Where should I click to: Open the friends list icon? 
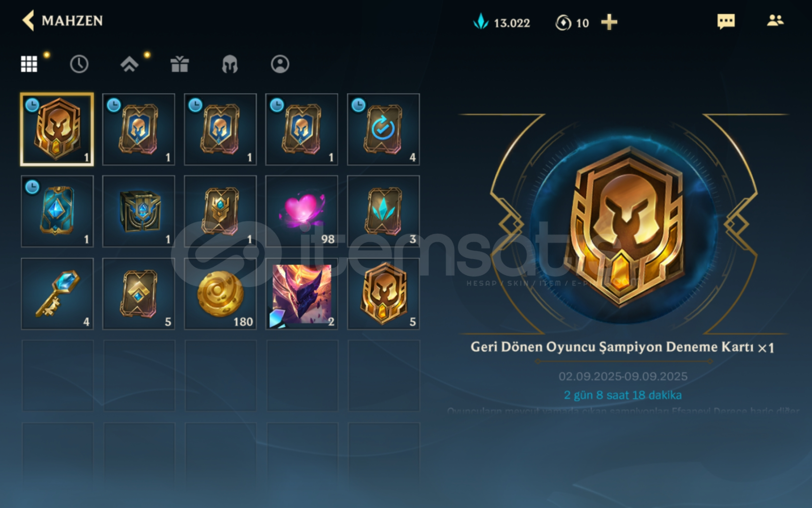(775, 21)
